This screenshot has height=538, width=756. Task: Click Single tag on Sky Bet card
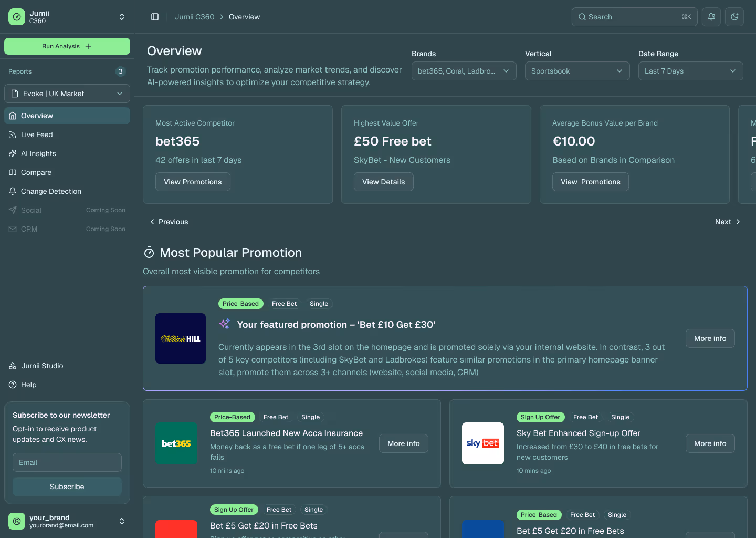click(x=620, y=417)
